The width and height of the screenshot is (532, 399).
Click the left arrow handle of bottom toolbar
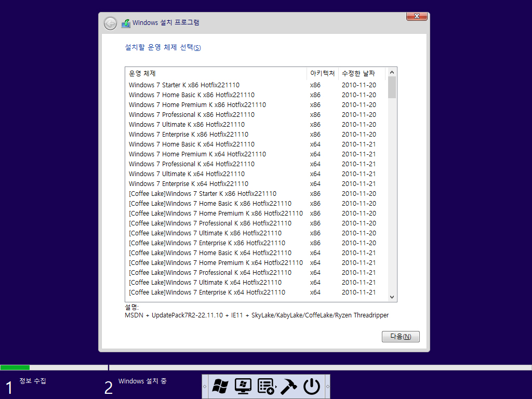205,387
